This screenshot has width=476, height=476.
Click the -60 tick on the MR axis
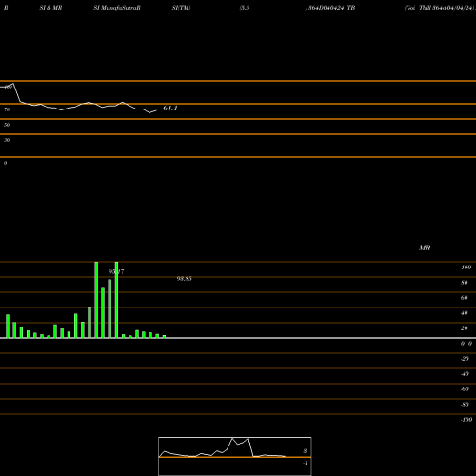[465, 389]
